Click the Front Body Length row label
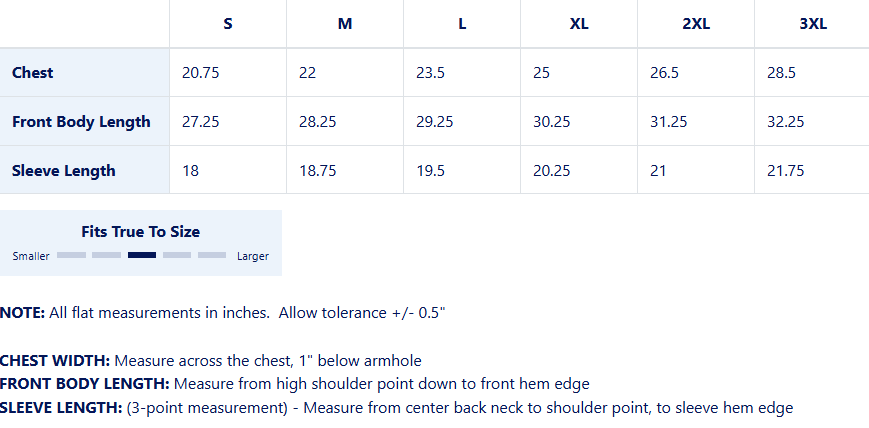869x428 pixels. pyautogui.click(x=81, y=121)
